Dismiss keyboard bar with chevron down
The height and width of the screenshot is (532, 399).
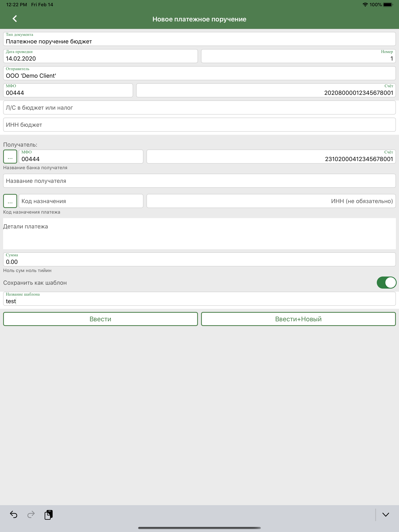tap(386, 515)
